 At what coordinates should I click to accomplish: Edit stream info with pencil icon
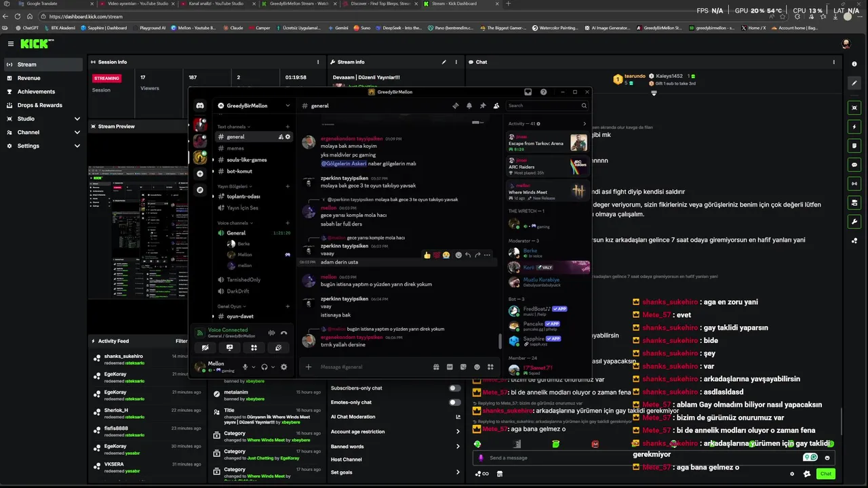point(444,62)
